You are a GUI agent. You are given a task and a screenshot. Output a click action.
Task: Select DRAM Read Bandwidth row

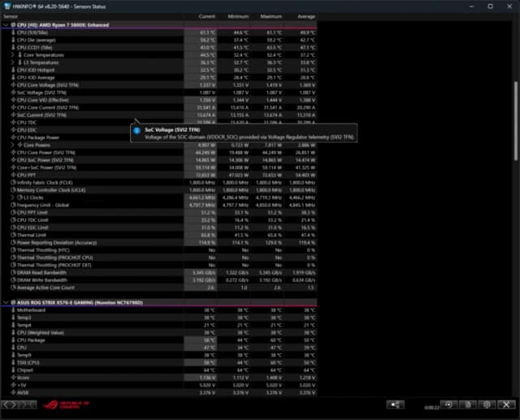pyautogui.click(x=159, y=272)
